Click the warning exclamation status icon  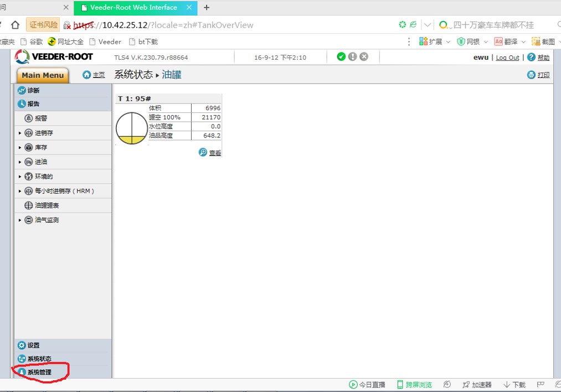(x=352, y=56)
